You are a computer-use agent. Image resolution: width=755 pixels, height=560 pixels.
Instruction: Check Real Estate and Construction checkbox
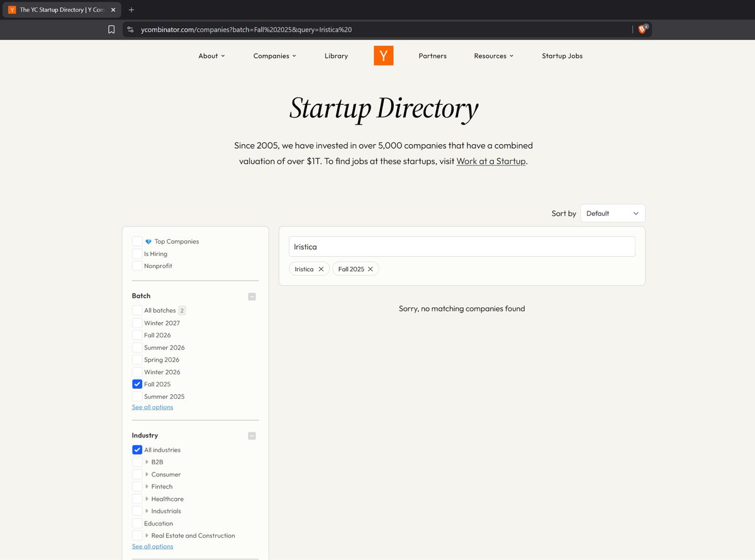(137, 535)
